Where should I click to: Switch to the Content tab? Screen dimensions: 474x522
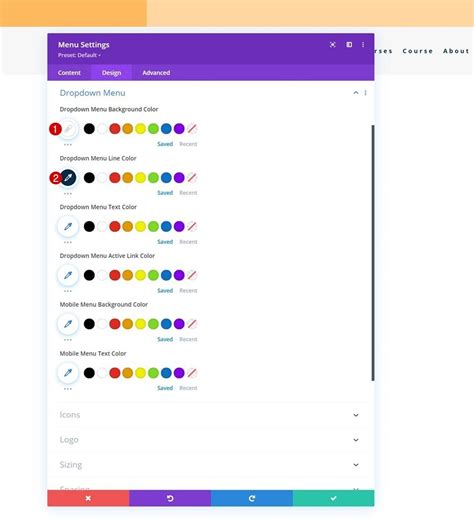point(69,73)
